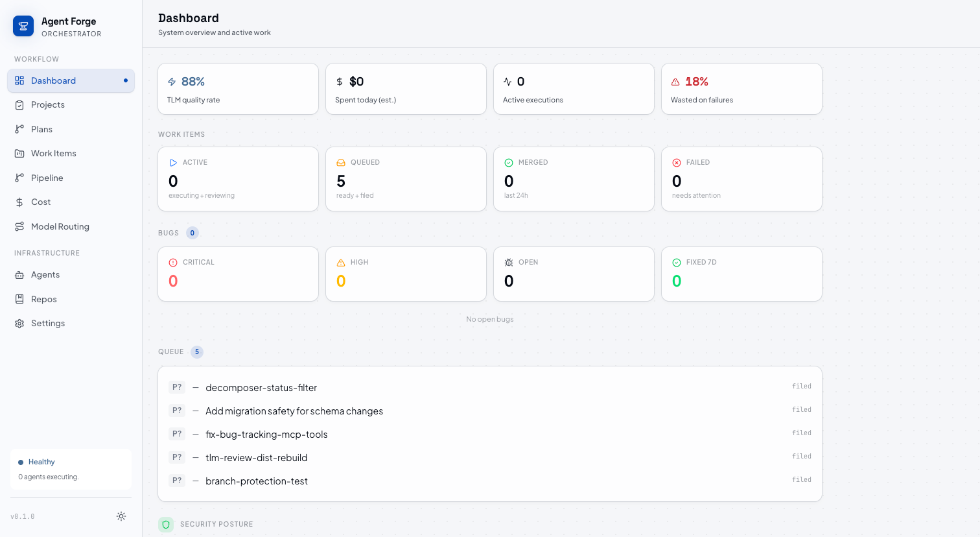Click the Agents robot icon

click(19, 275)
